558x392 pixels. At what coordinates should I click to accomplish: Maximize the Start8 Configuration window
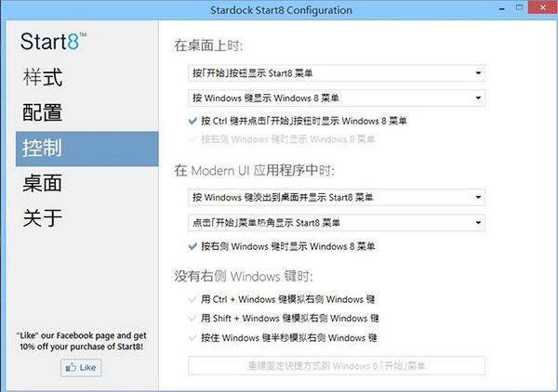[x=520, y=7]
